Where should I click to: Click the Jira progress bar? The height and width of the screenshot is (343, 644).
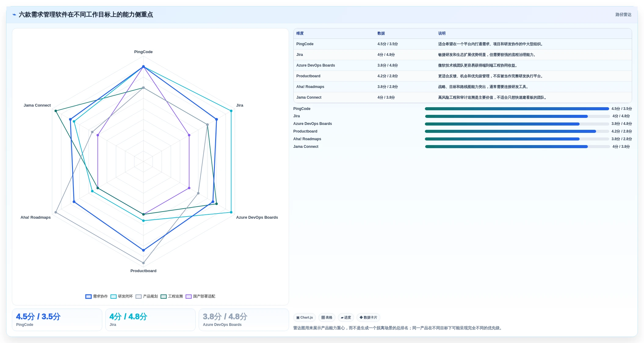[x=518, y=116]
